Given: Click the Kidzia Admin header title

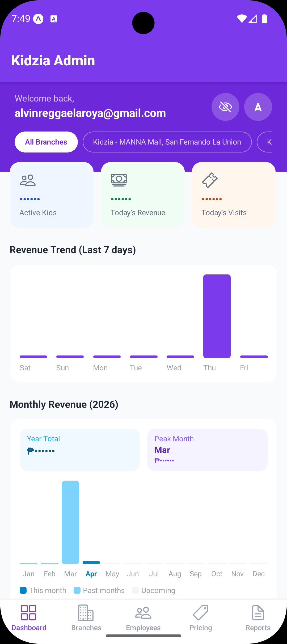Looking at the screenshot, I should pyautogui.click(x=53, y=61).
